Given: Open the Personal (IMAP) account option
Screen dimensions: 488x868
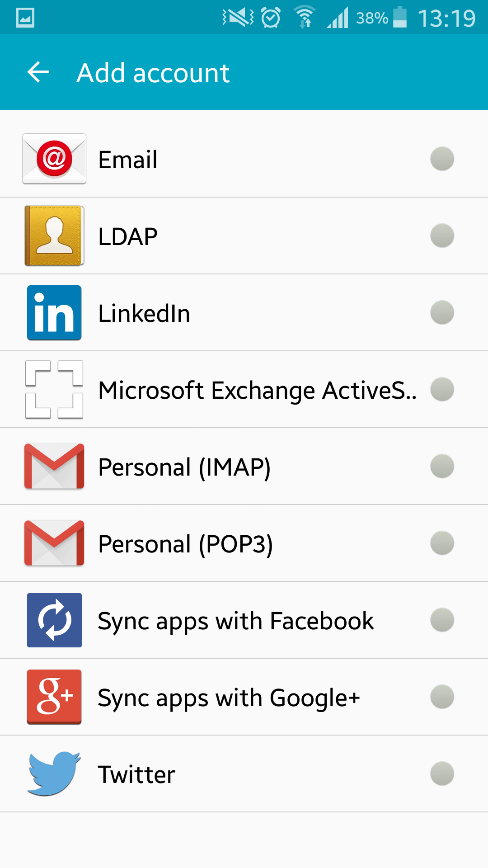Looking at the screenshot, I should (244, 466).
